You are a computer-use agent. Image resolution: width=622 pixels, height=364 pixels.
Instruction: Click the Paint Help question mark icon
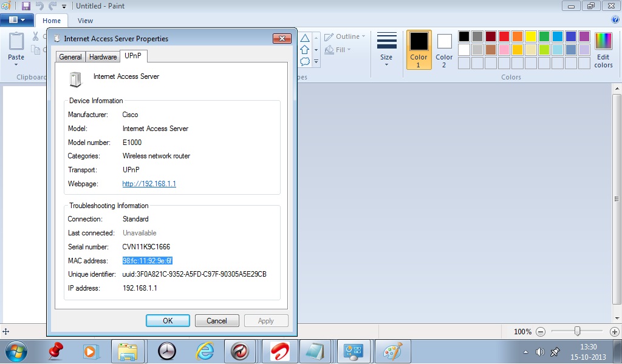[616, 19]
